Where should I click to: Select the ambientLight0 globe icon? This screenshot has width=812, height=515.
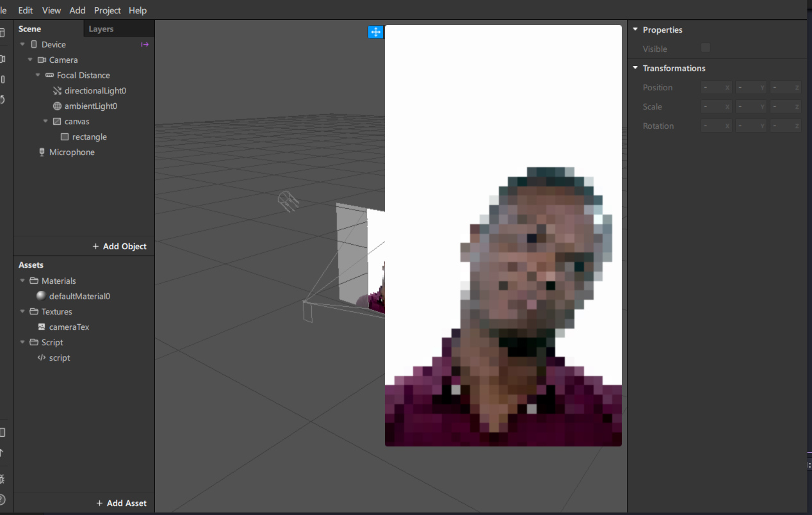57,106
